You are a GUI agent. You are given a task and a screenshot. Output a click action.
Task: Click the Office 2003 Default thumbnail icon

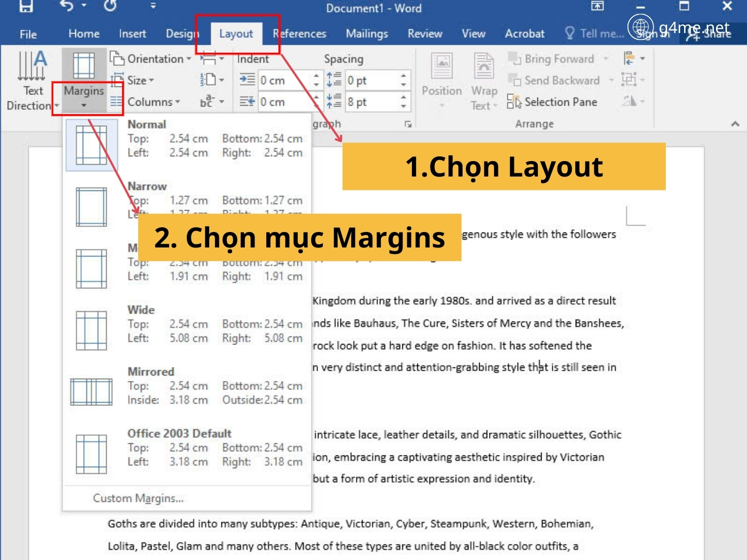[x=91, y=454]
